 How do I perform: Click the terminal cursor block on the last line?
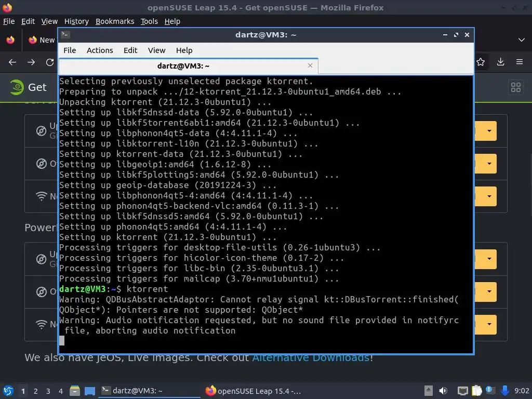pyautogui.click(x=62, y=340)
